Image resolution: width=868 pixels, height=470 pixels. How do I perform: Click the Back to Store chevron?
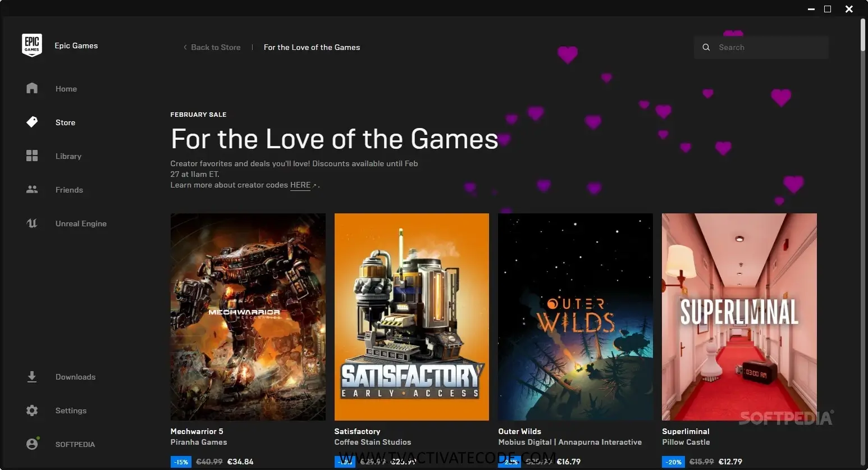185,47
